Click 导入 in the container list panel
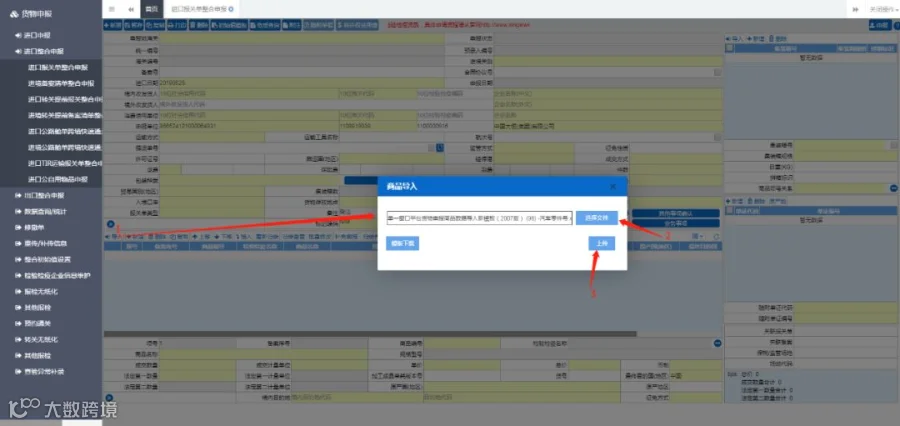Viewport: 900px width, 426px height. point(734,38)
